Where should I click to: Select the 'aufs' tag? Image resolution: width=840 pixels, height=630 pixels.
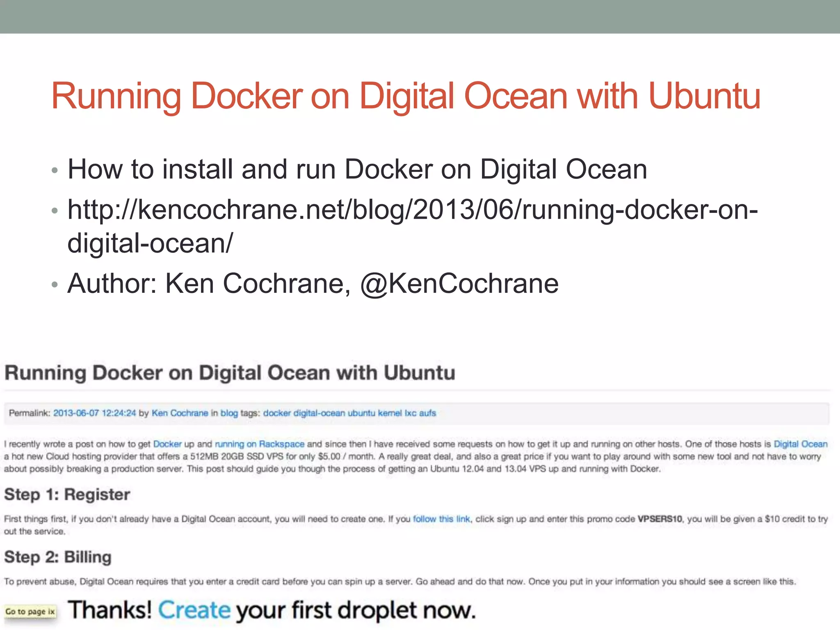click(x=427, y=413)
